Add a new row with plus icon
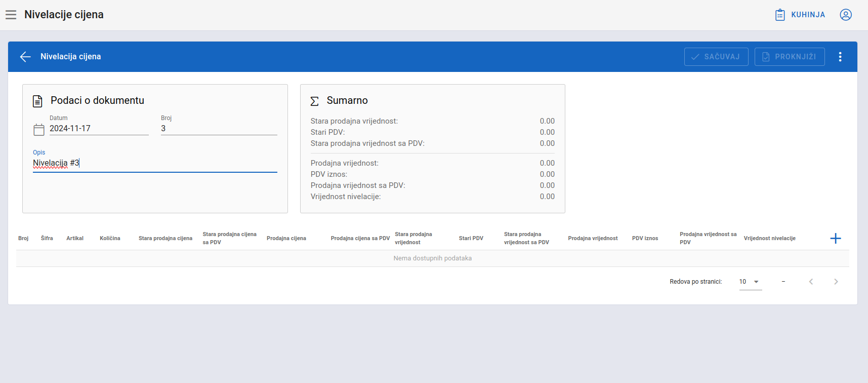Viewport: 868px width, 383px height. coord(836,238)
